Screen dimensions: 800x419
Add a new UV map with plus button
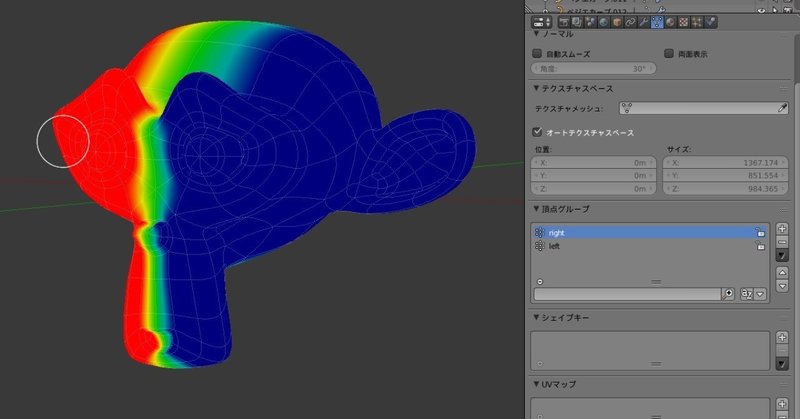tap(782, 404)
